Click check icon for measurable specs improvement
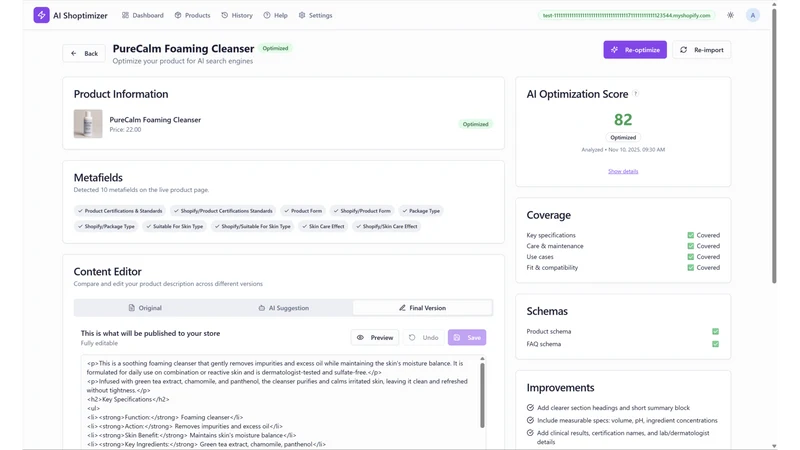Viewport: 800px width, 450px height. (x=530, y=420)
